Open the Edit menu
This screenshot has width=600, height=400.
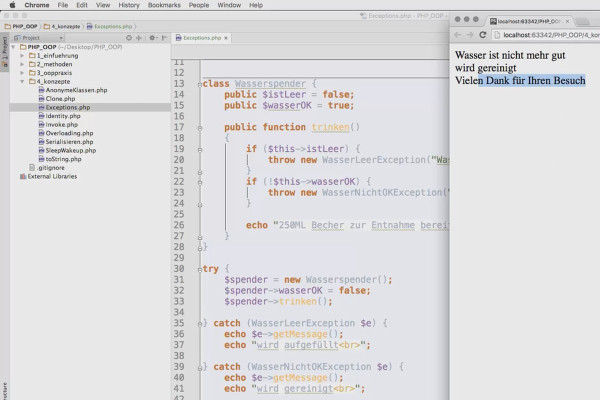click(x=82, y=5)
